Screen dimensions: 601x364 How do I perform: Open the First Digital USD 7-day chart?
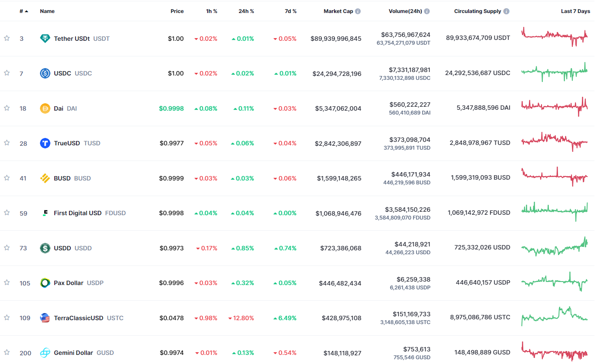[x=555, y=212]
